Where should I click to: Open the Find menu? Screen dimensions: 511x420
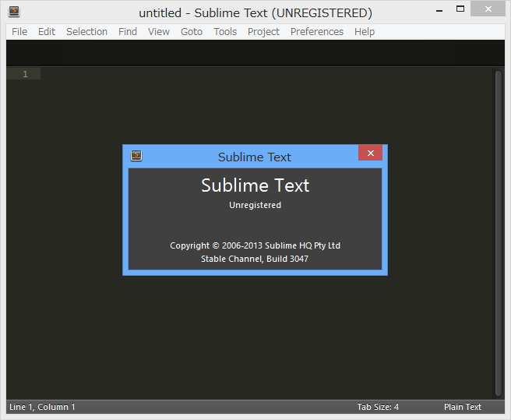(128, 32)
